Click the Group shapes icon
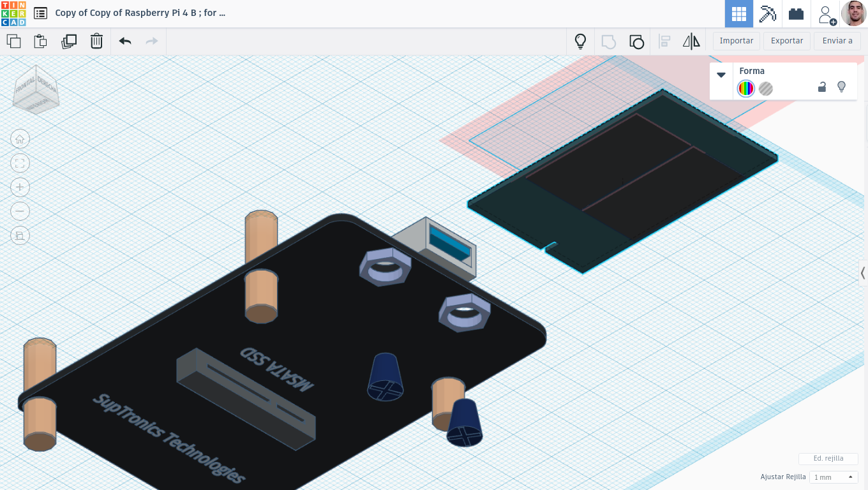 point(608,41)
